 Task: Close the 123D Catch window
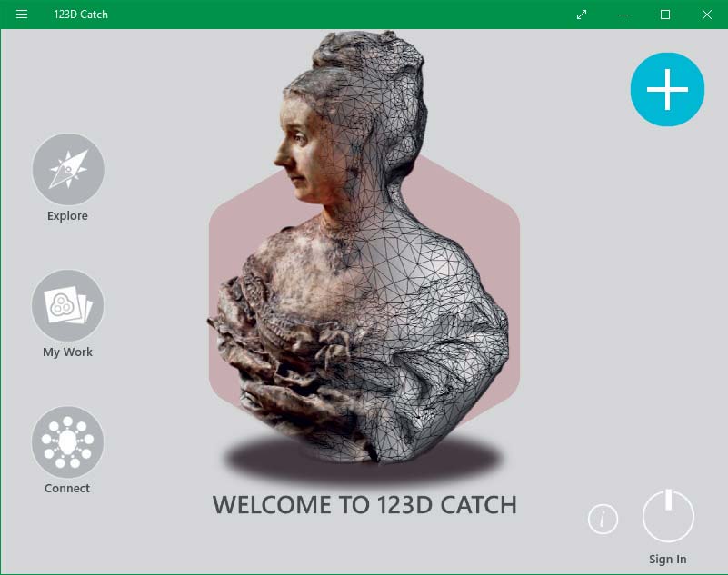point(707,15)
